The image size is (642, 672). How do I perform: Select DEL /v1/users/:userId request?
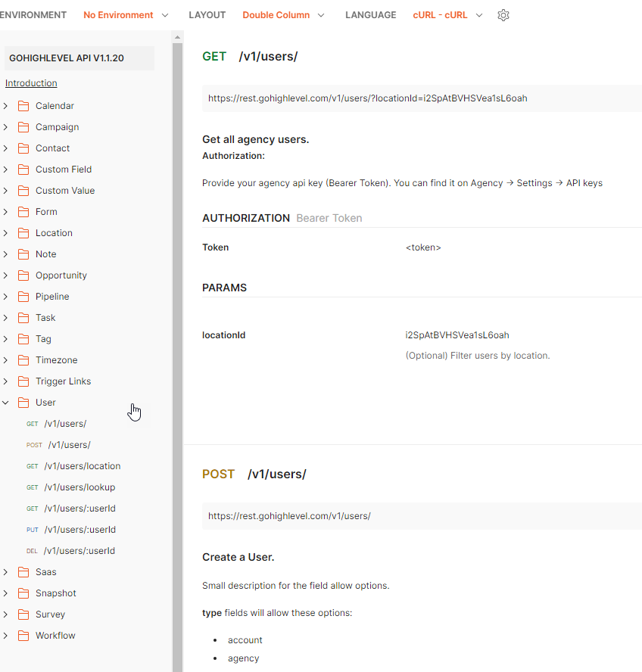70,551
